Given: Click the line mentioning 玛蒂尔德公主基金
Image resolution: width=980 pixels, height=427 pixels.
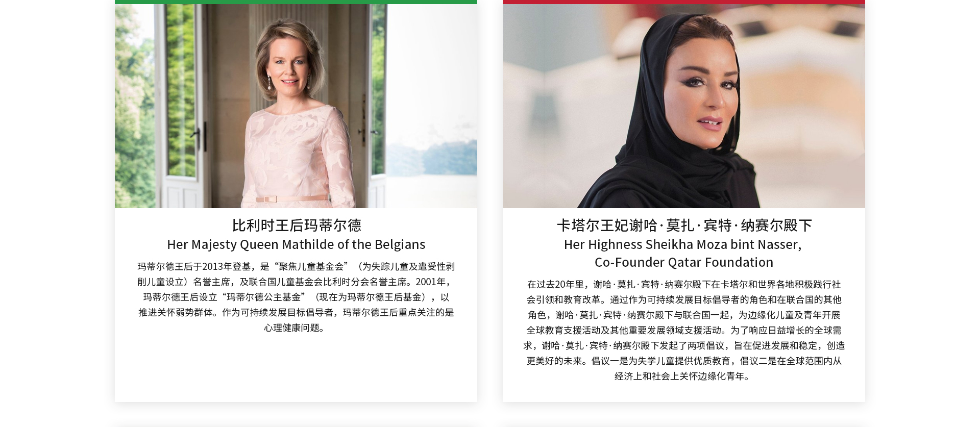Looking at the screenshot, I should click(296, 297).
